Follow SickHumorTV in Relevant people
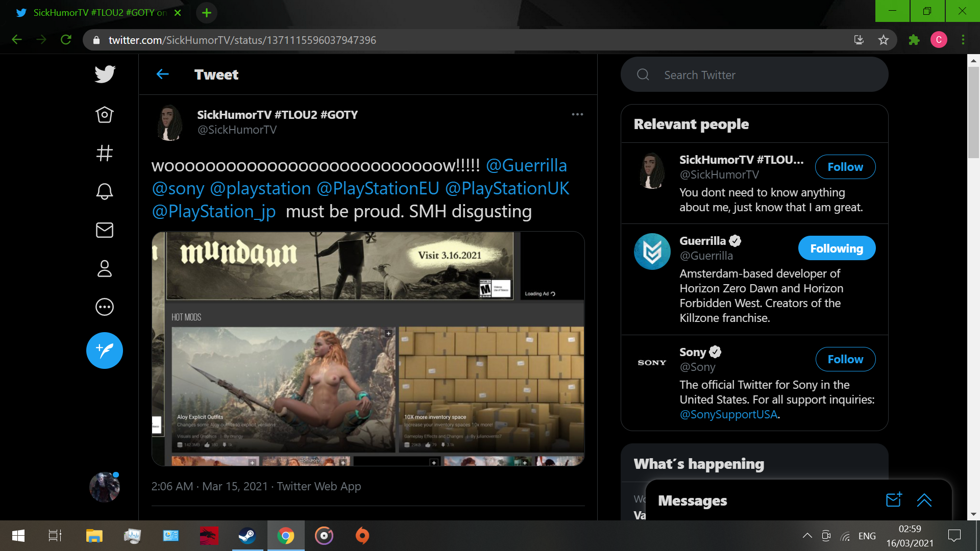The width and height of the screenshot is (980, 551). 845,167
